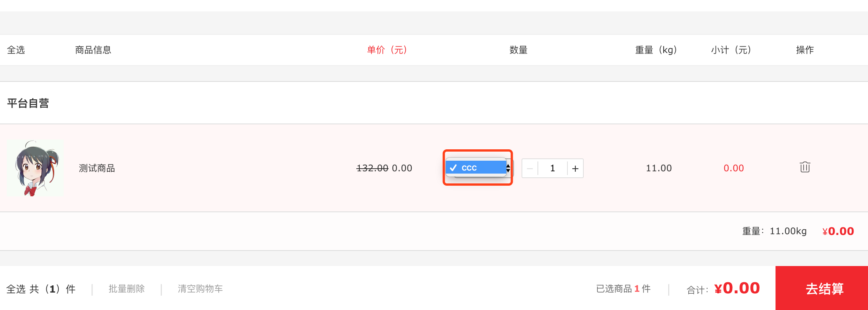The height and width of the screenshot is (310, 868).
Task: Click 批量删除 to batch delete
Action: click(127, 289)
